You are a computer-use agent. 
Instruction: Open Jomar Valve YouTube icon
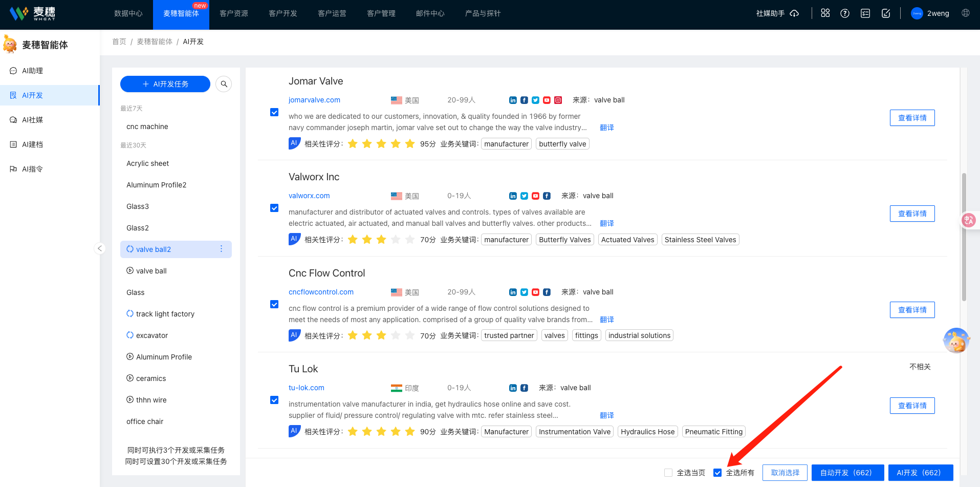[x=547, y=100]
